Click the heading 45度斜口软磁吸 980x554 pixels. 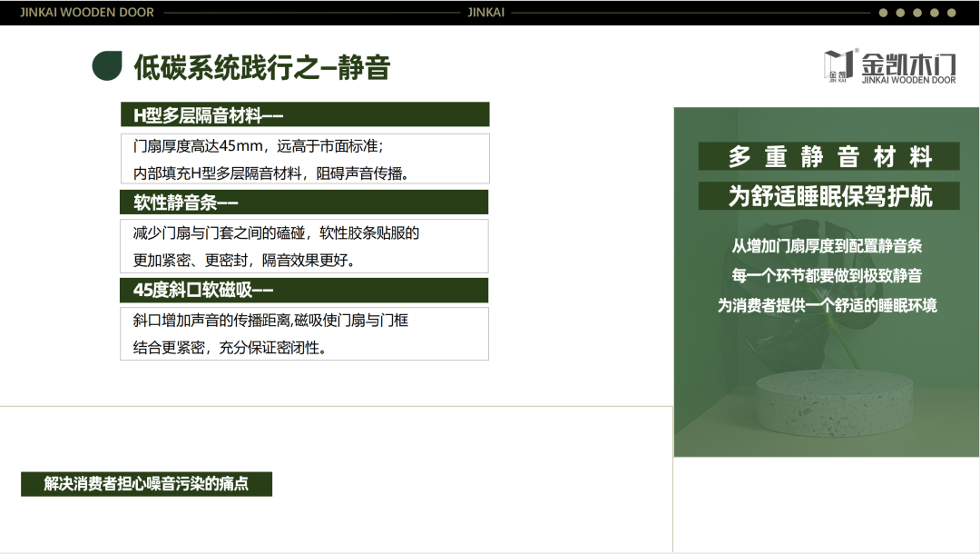(x=304, y=290)
